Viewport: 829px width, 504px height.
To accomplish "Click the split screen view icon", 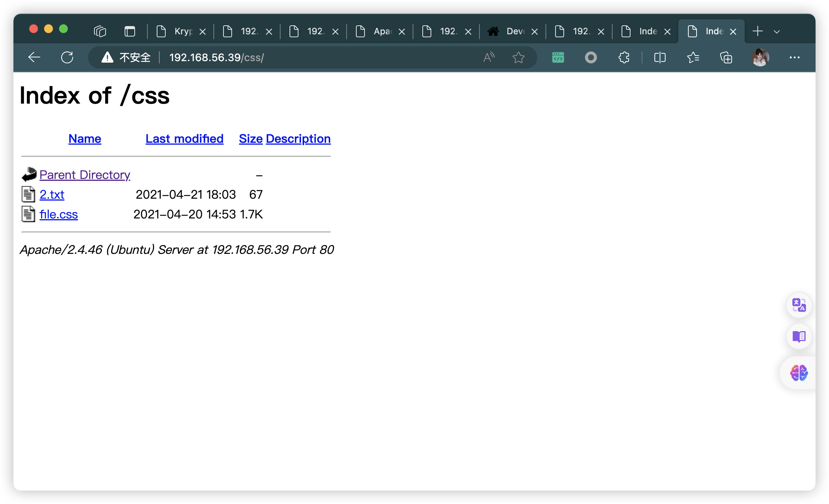I will click(660, 57).
